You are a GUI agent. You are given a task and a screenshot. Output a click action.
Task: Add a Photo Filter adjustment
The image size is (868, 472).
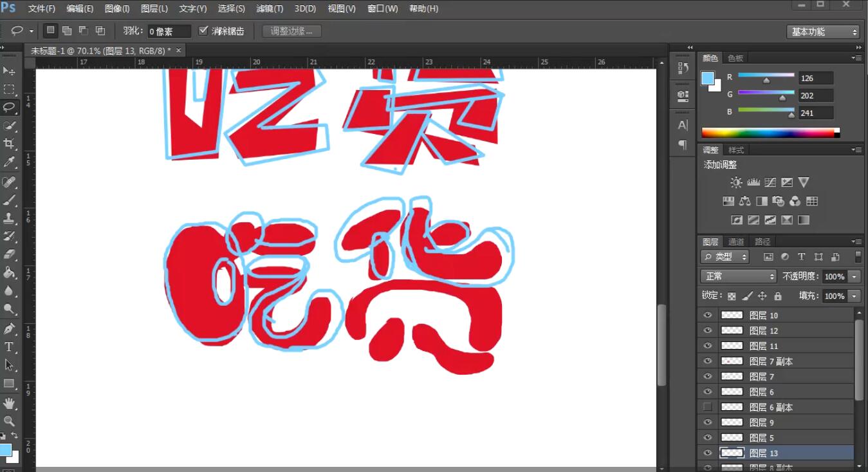779,201
